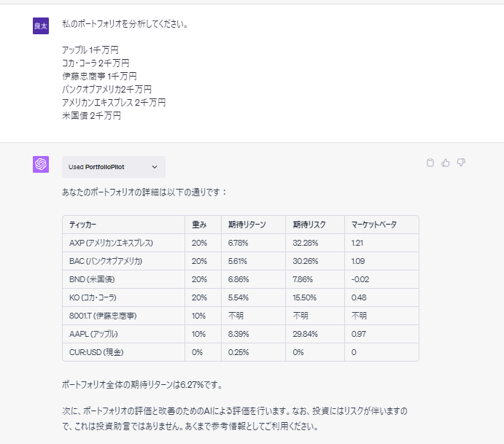Click the thumbs down feedback icon
This screenshot has height=444, width=504.
pos(461,163)
